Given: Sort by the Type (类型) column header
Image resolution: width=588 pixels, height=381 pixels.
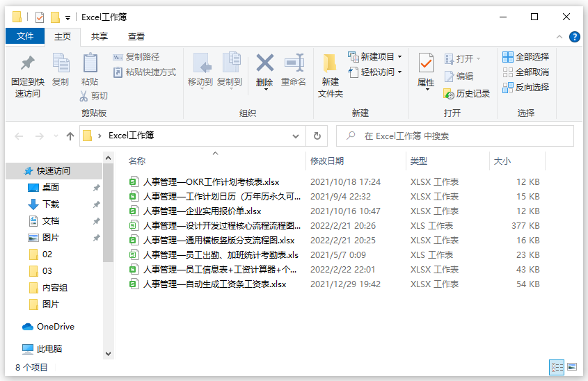Looking at the screenshot, I should coord(419,161).
